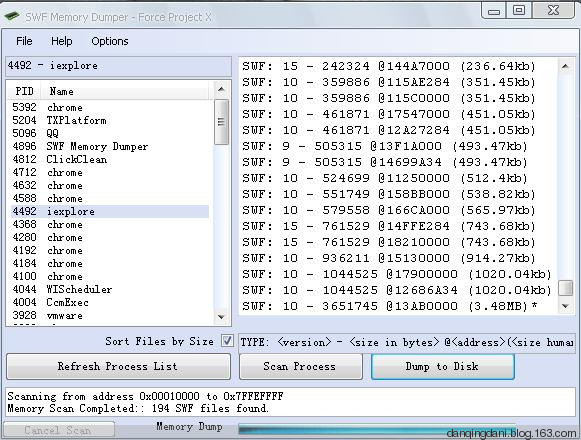Select process 4192 chrome

(x=110, y=250)
